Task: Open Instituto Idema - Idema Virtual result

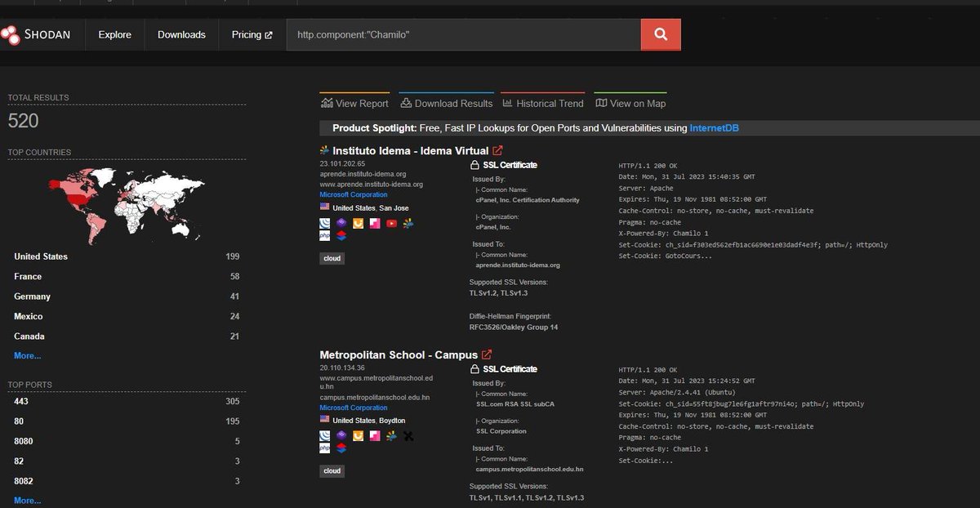Action: point(410,150)
